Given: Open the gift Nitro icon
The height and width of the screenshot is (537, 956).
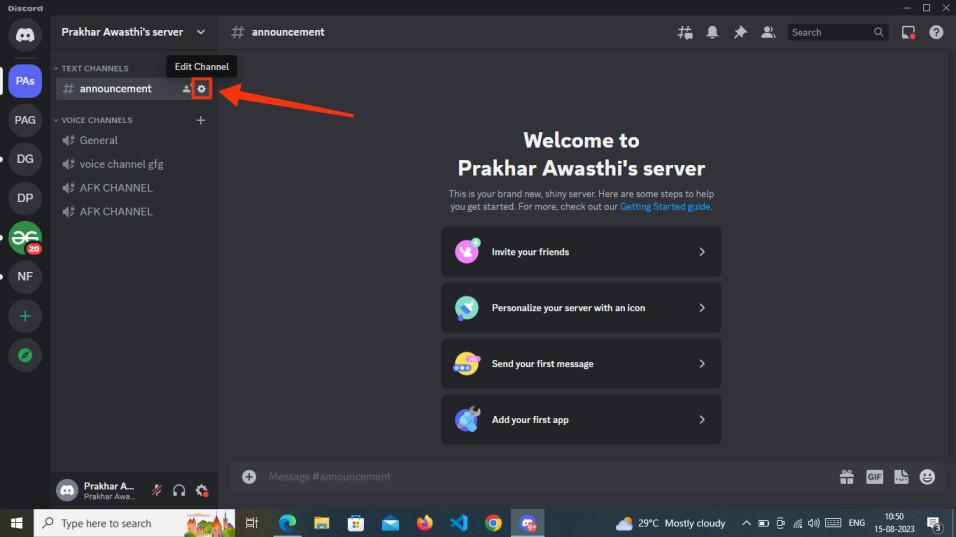Looking at the screenshot, I should [847, 477].
